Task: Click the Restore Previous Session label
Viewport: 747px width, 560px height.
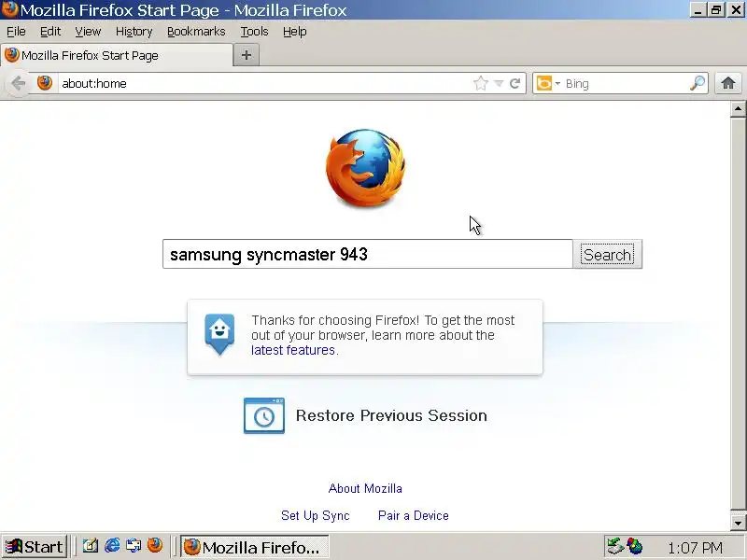Action: click(391, 415)
